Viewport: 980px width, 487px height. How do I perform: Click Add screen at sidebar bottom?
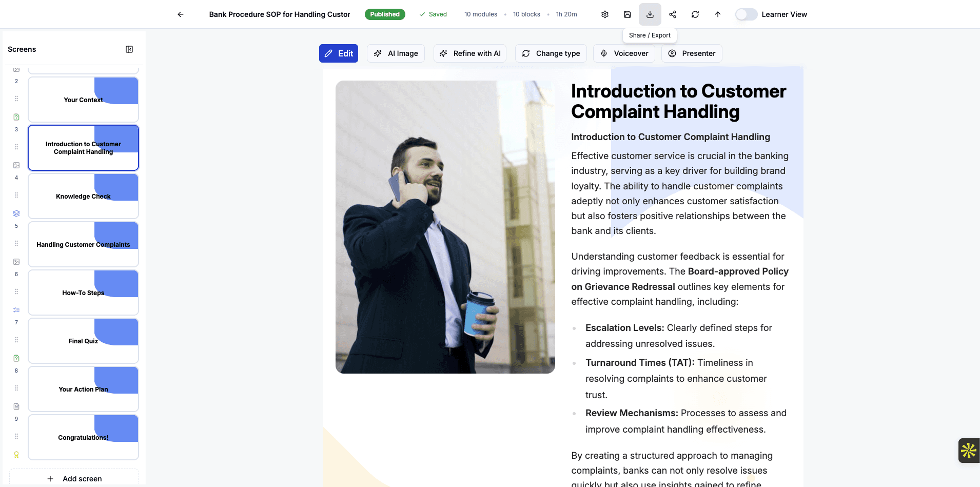74,478
